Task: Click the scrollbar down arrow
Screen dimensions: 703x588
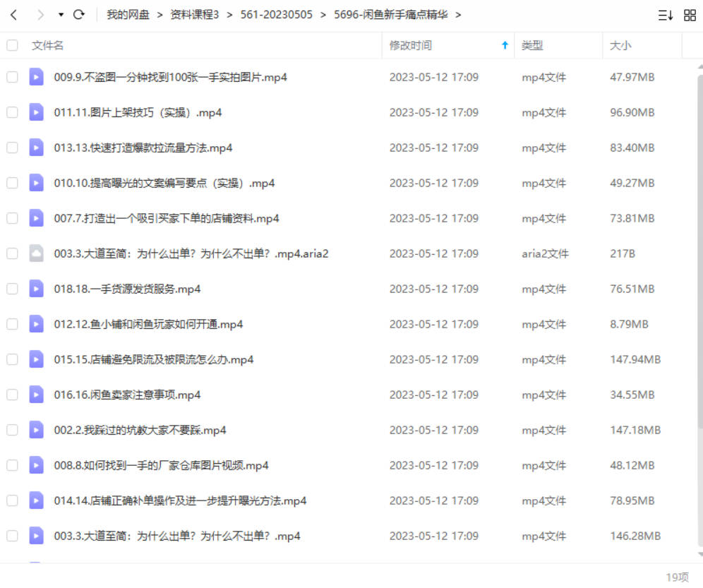Action: [x=700, y=554]
